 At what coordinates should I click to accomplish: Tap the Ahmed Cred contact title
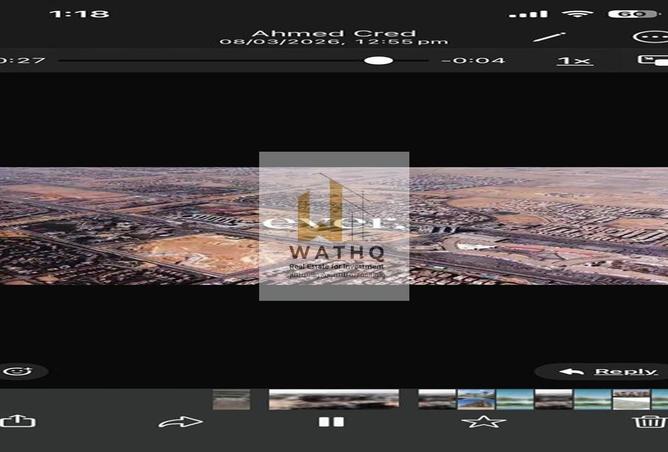[x=333, y=33]
